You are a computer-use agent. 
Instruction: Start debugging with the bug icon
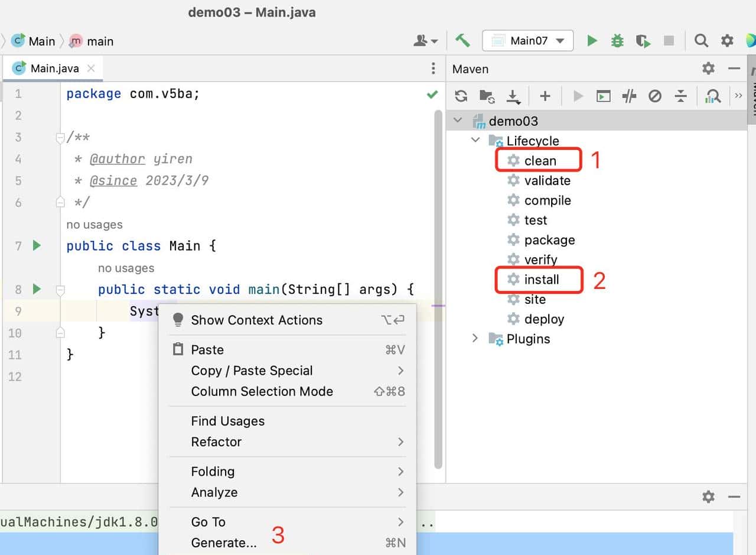click(x=617, y=41)
